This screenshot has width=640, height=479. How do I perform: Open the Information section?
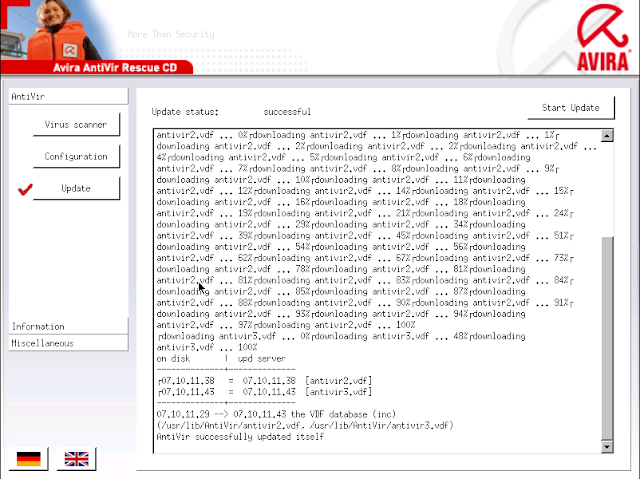69,326
